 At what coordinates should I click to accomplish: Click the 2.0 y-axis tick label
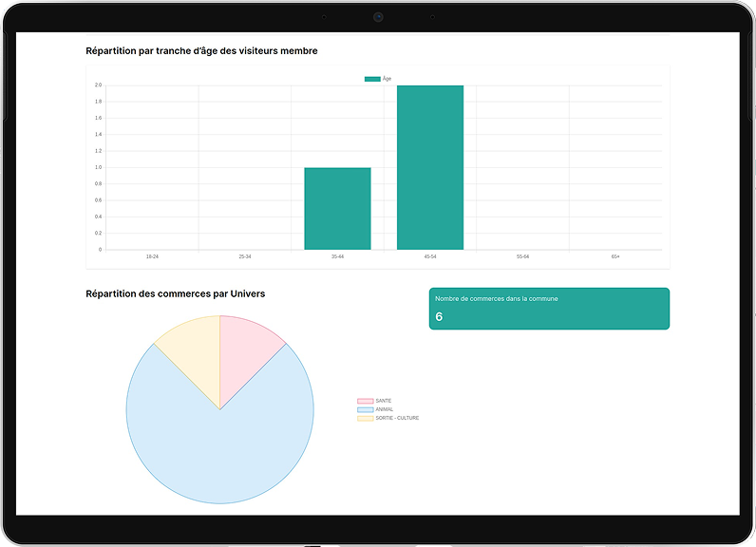98,85
